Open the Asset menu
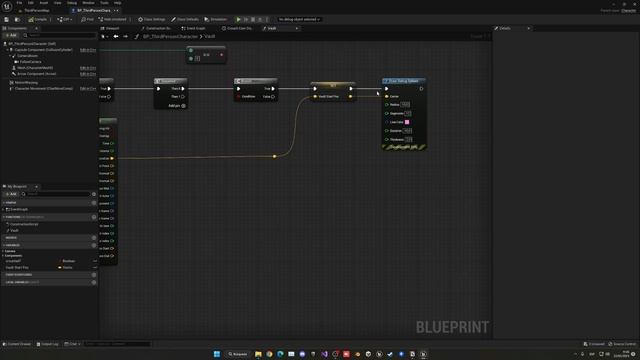The height and width of the screenshot is (360, 640). (44, 3)
